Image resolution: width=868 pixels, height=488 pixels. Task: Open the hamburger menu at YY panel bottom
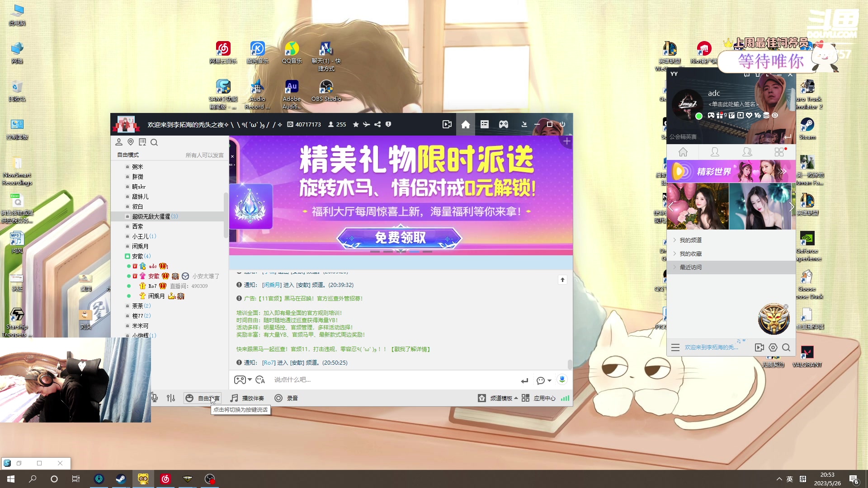[x=675, y=347]
